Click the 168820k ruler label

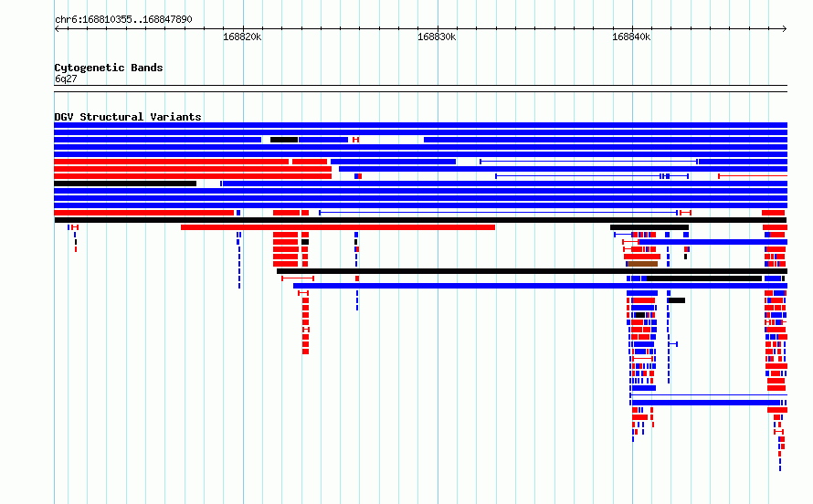(242, 37)
